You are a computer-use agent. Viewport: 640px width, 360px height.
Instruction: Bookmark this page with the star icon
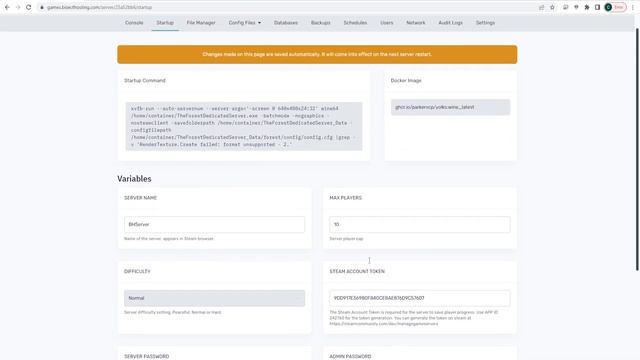pos(552,7)
